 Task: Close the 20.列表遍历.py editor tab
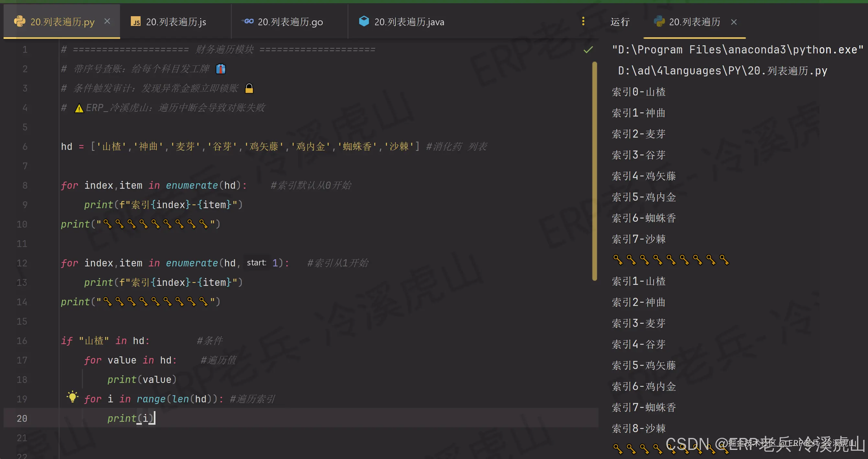click(x=107, y=21)
